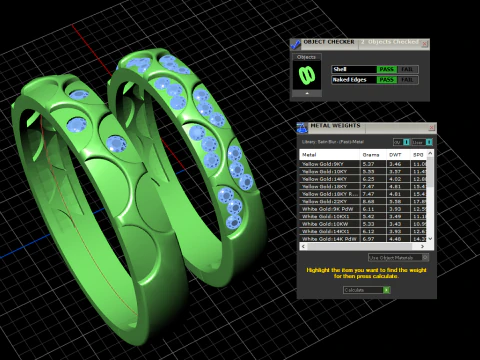Click the Use Object Materials field

click(x=395, y=257)
